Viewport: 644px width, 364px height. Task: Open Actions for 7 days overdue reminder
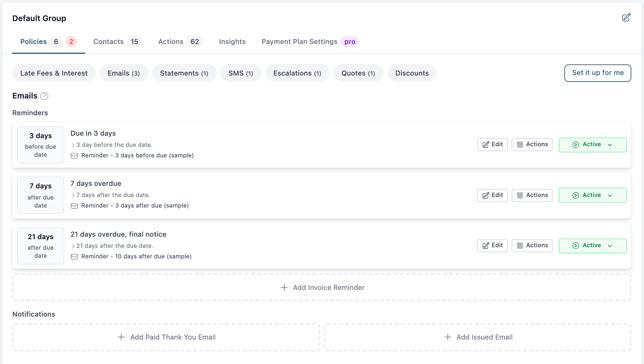(532, 195)
